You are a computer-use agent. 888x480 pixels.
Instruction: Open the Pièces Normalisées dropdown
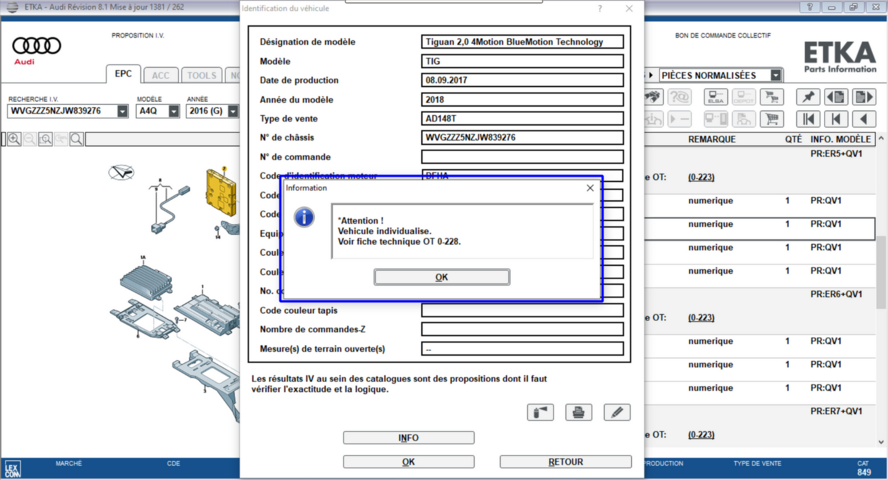[x=776, y=75]
